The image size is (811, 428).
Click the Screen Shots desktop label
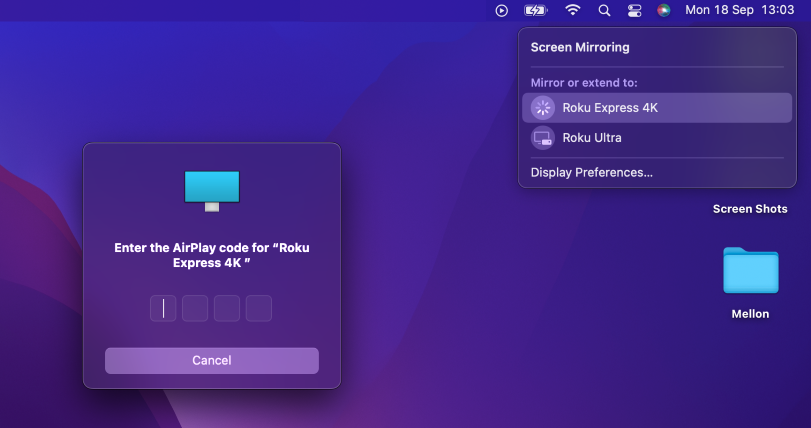[x=750, y=209]
